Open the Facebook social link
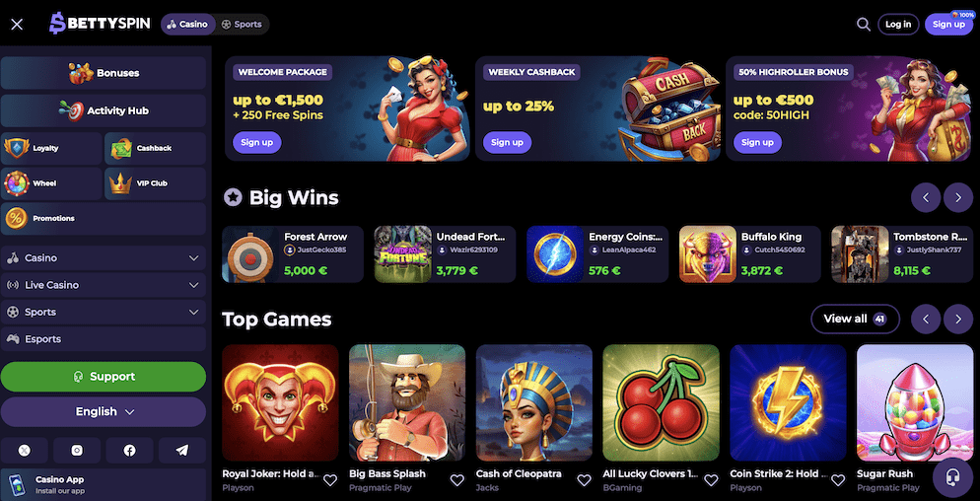This screenshot has height=501, width=980. (x=129, y=451)
